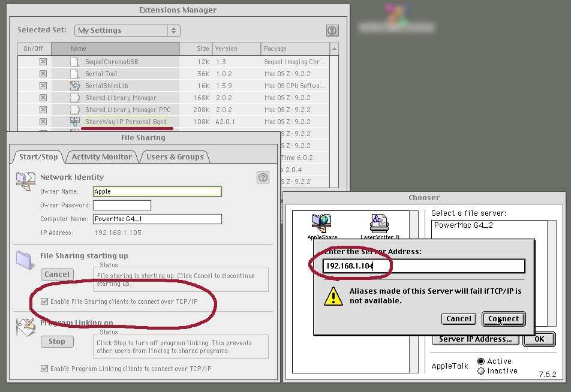Click the Owner Name field
Screen dimensions: 571x392
[x=157, y=191]
